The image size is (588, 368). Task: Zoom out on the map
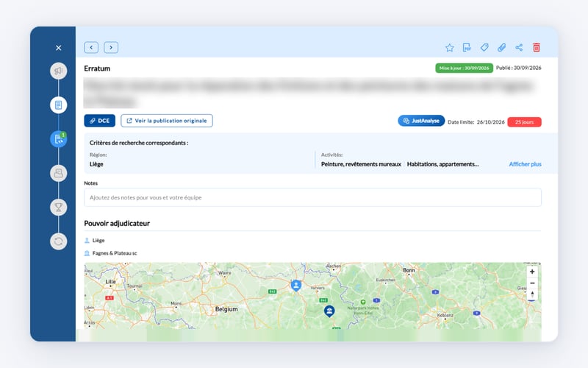pos(532,283)
